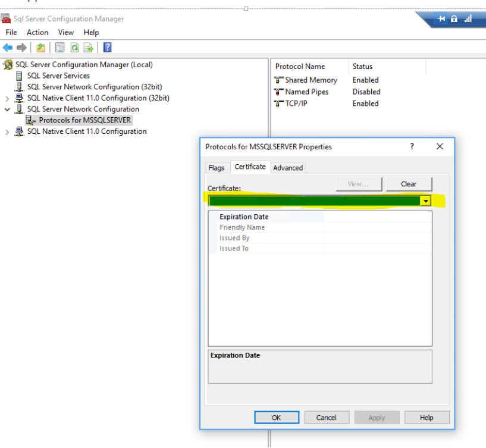Click the blue Help toolbar icon
Screen dimensions: 486x448
(107, 48)
